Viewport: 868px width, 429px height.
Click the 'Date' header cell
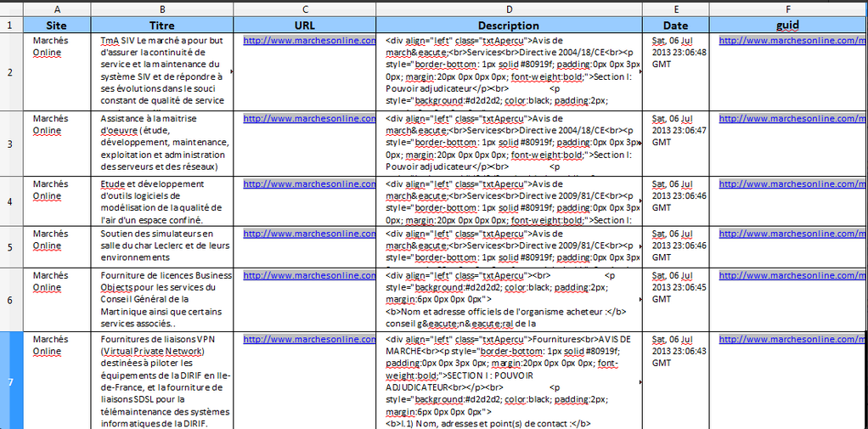(675, 25)
